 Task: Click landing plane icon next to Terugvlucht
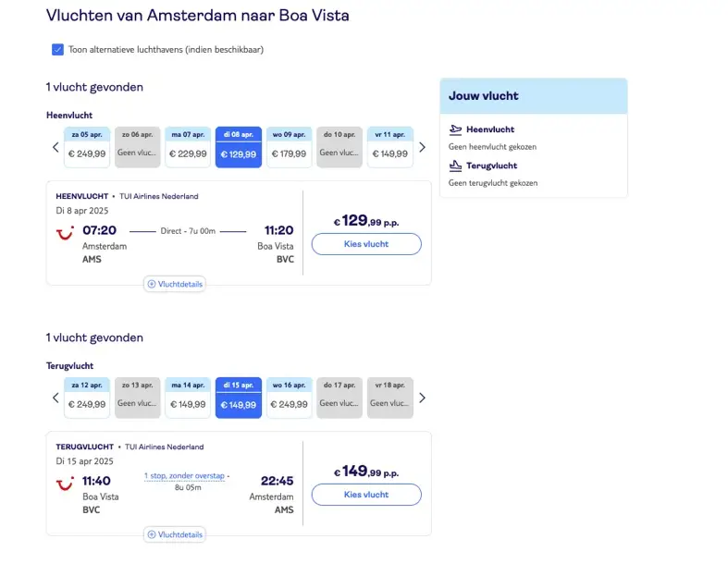[455, 165]
